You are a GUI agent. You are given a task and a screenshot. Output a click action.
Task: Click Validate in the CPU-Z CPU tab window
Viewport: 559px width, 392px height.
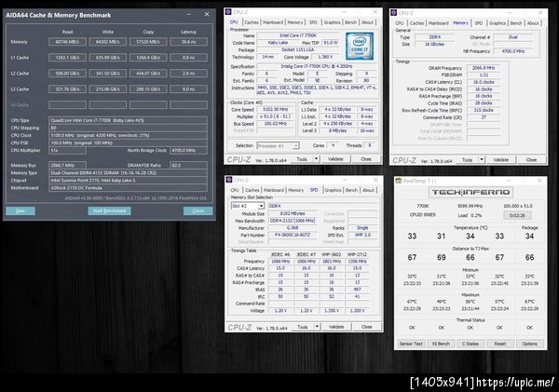pos(335,159)
